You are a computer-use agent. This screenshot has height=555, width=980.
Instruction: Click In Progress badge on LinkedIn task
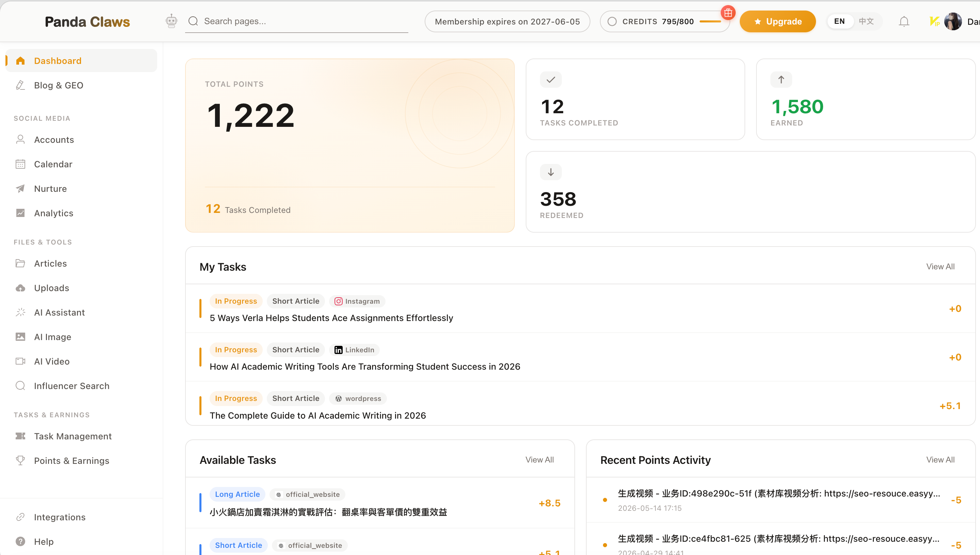tap(236, 350)
